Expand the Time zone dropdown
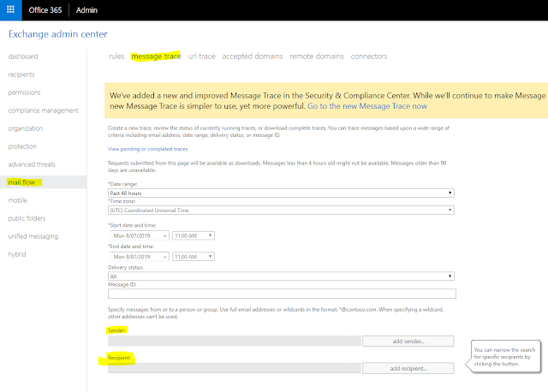The height and width of the screenshot is (392, 548). pos(281,210)
